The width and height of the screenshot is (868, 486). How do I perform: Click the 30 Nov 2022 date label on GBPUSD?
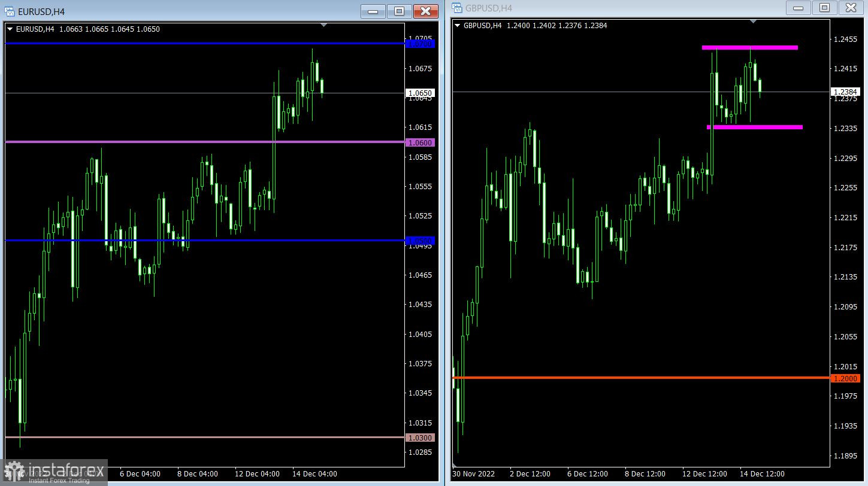point(473,474)
